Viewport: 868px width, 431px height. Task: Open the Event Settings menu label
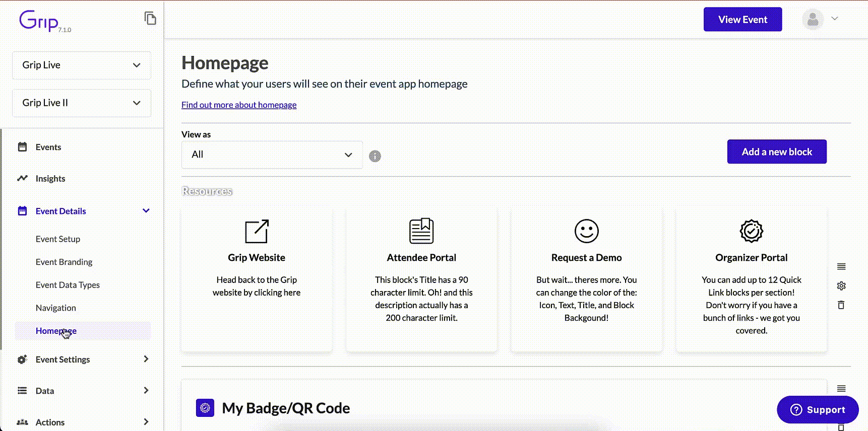click(63, 360)
